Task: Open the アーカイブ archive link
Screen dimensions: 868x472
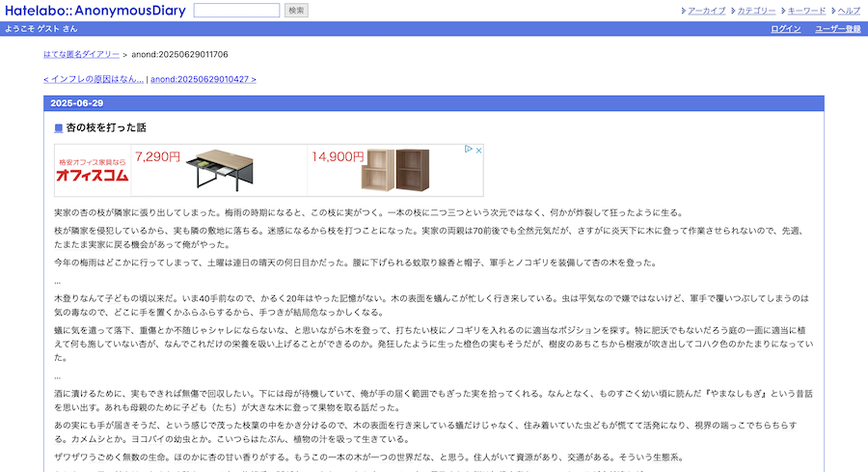Action: pos(706,11)
